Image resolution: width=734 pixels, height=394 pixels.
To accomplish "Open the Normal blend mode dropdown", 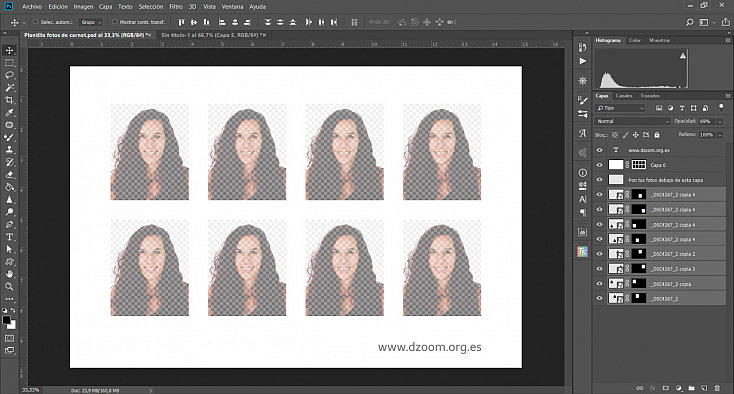I will pos(633,121).
